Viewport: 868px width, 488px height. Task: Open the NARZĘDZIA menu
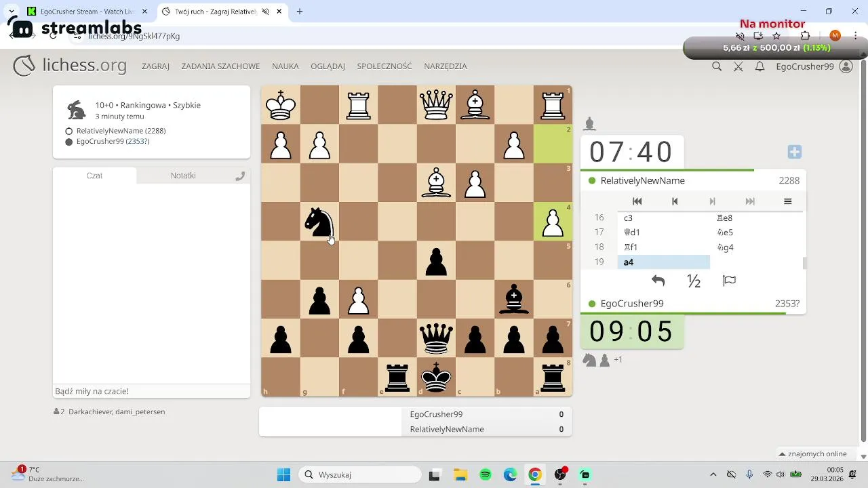tap(446, 66)
